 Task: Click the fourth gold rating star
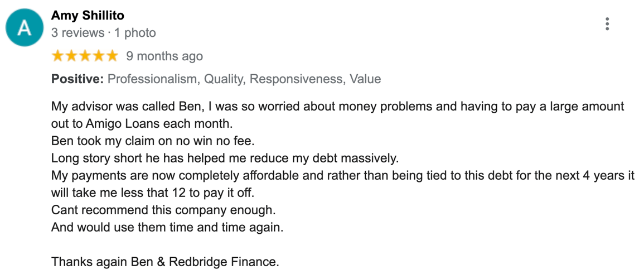(x=98, y=56)
